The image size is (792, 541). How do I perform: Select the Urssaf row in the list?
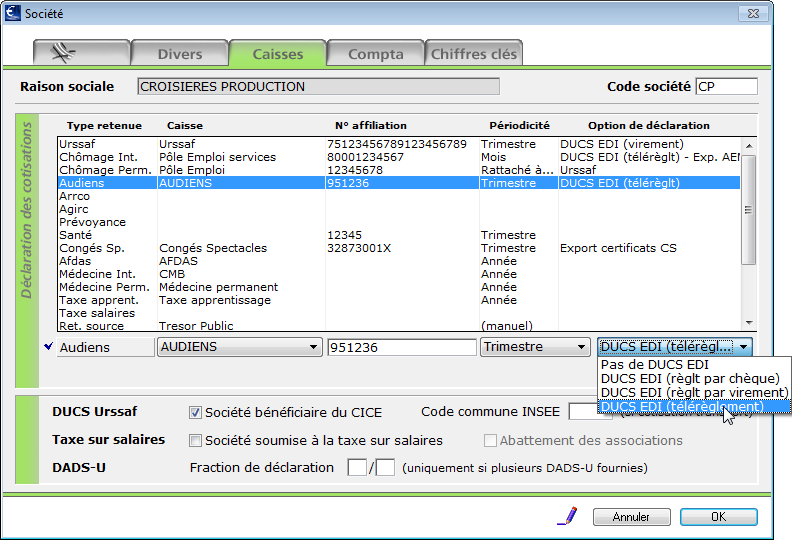point(399,144)
